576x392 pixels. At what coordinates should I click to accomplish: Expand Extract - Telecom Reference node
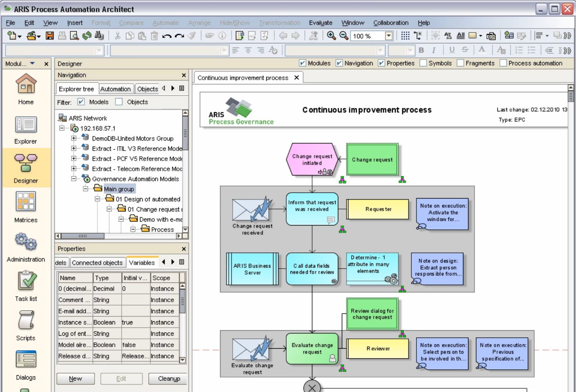coord(74,168)
